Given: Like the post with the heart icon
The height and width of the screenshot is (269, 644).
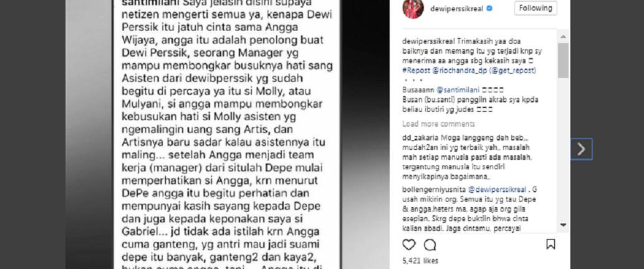Looking at the screenshot, I should click(x=409, y=245).
